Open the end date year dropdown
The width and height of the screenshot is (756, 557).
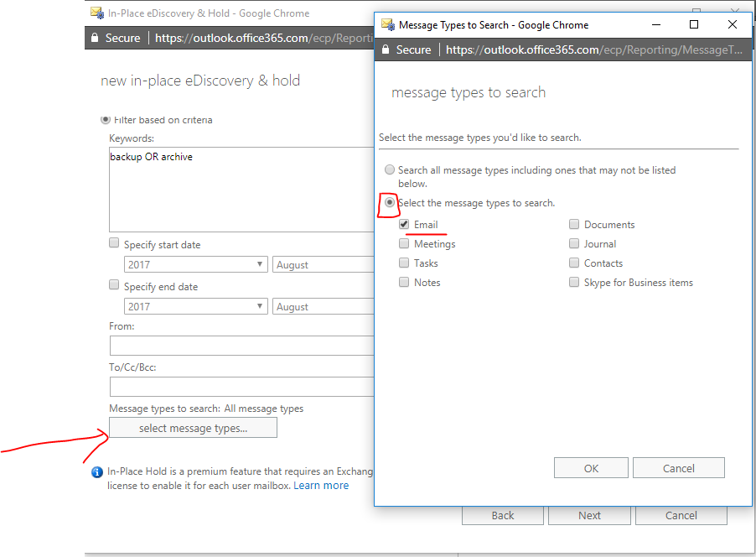[x=196, y=306]
